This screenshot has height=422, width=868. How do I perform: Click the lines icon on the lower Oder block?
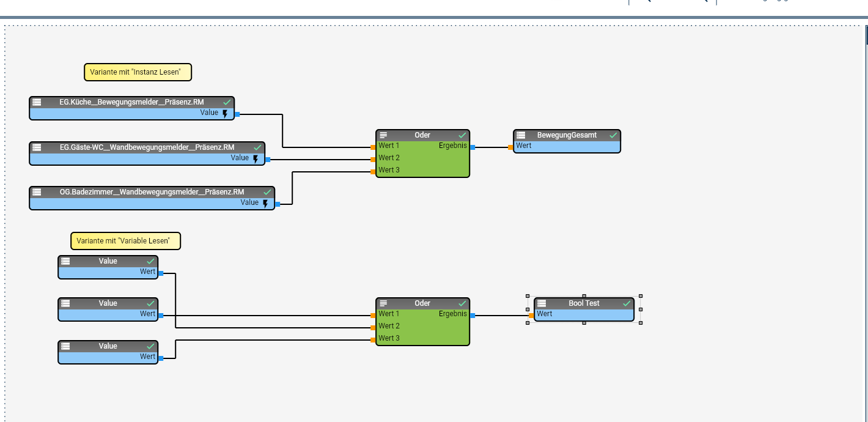point(384,303)
